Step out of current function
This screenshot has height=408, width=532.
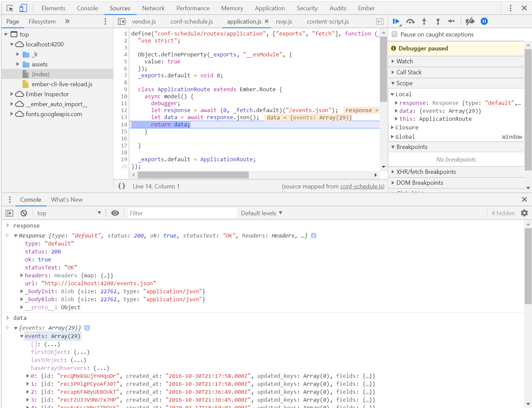(x=438, y=22)
